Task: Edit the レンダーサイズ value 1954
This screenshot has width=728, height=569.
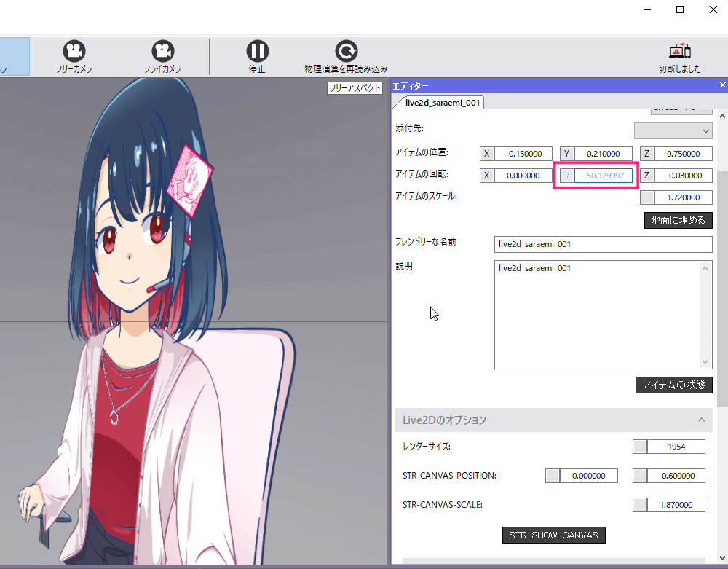Action: pyautogui.click(x=676, y=447)
